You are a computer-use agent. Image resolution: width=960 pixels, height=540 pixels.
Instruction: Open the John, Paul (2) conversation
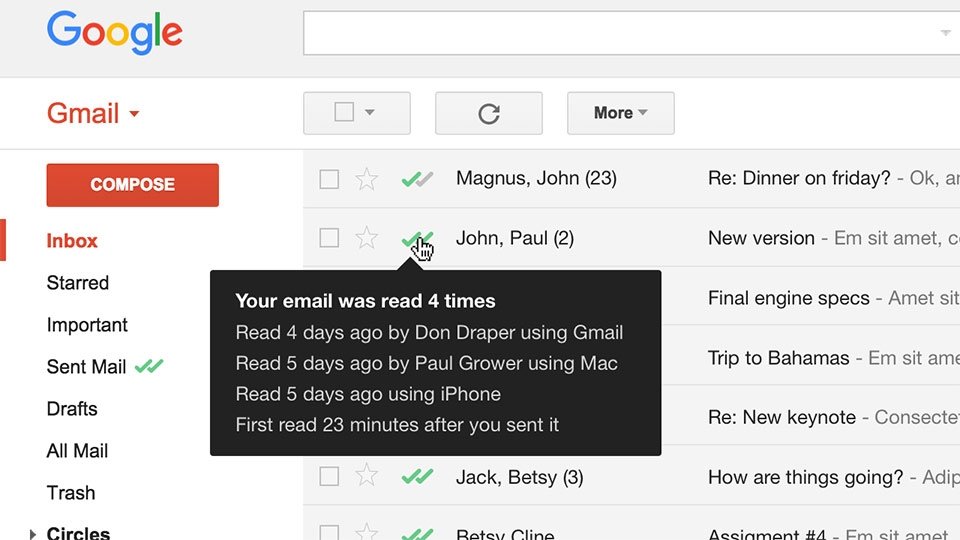[x=515, y=238]
